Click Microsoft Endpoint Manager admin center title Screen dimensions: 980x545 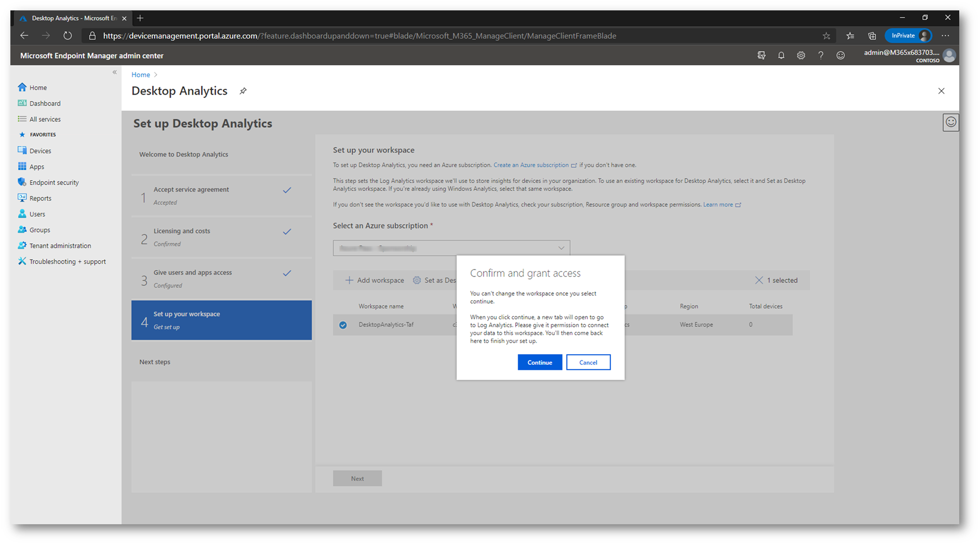pyautogui.click(x=91, y=55)
